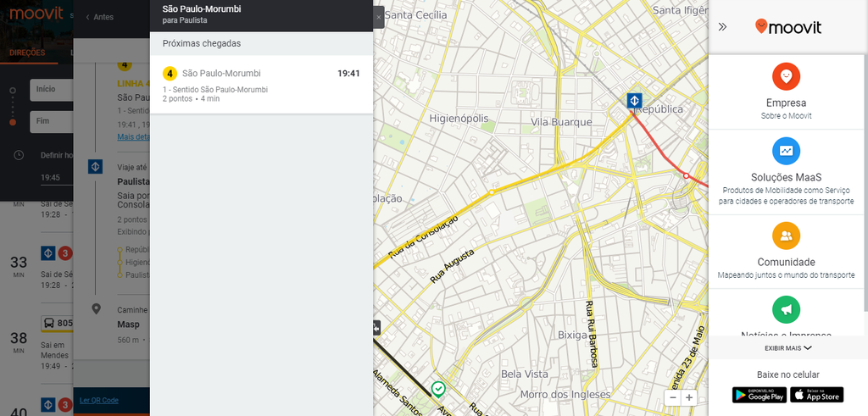Image resolution: width=868 pixels, height=416 pixels.
Task: Switch to the DIREÇÕES tab
Action: tap(27, 53)
